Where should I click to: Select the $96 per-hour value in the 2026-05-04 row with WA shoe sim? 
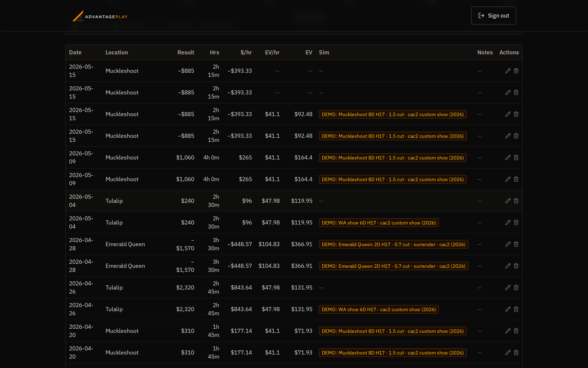click(247, 222)
